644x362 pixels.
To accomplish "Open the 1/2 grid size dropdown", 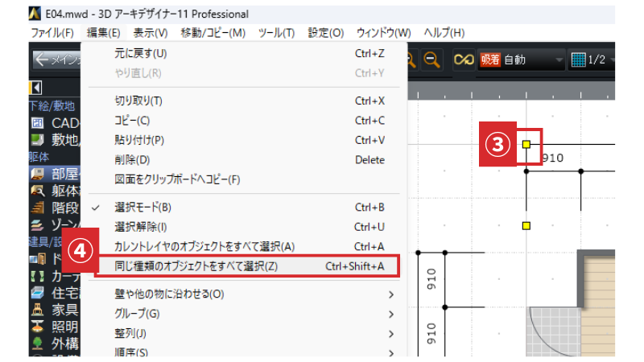I will (592, 60).
